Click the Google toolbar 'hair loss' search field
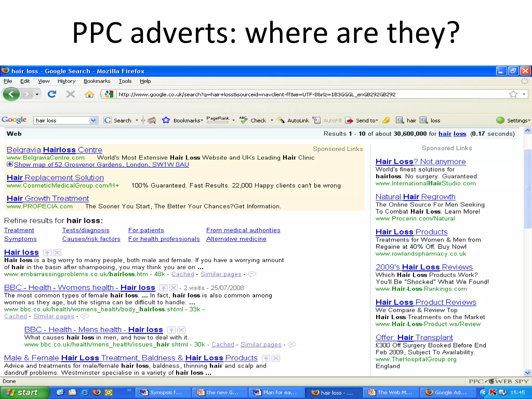This screenshot has width=532, height=399. pyautogui.click(x=62, y=120)
